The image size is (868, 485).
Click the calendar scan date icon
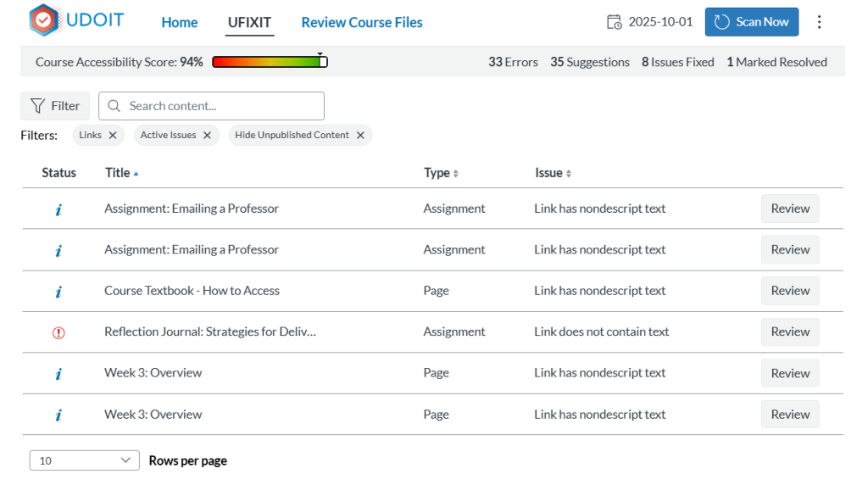click(614, 22)
